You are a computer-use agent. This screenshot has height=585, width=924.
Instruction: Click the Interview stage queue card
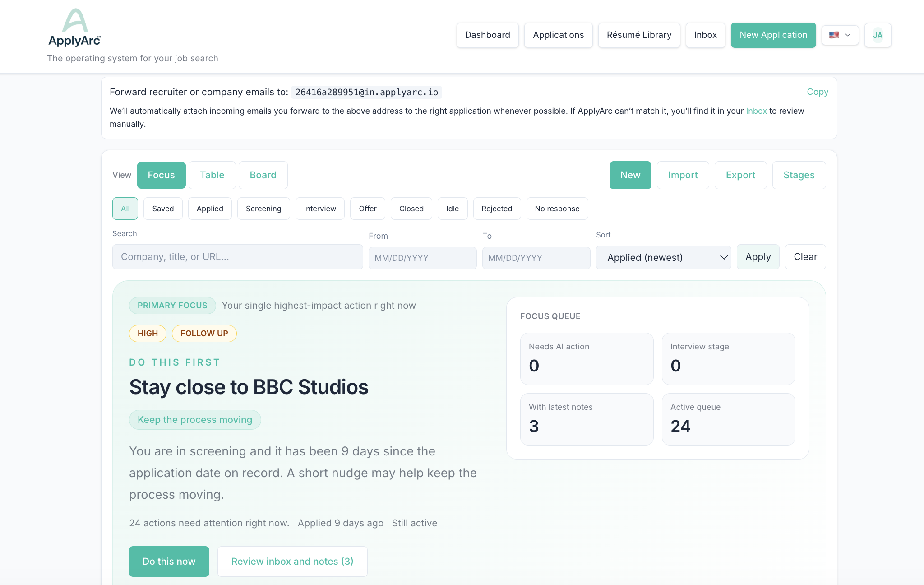coord(728,359)
